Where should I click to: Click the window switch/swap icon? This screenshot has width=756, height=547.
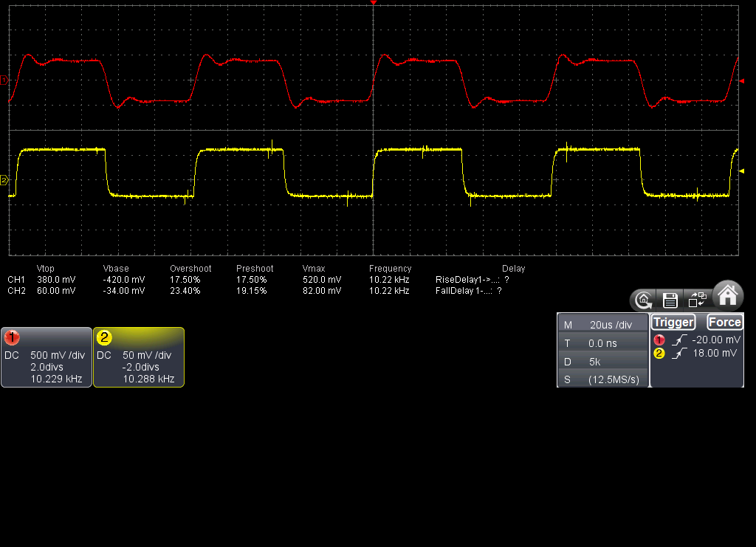(697, 300)
